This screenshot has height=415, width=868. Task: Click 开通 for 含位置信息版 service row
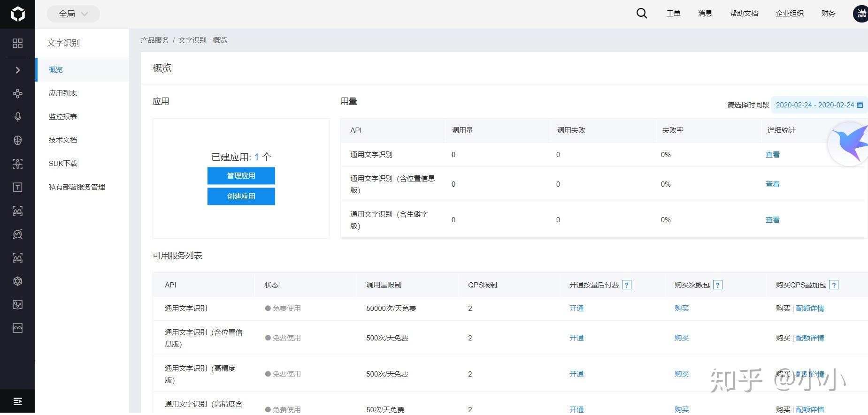pos(576,338)
